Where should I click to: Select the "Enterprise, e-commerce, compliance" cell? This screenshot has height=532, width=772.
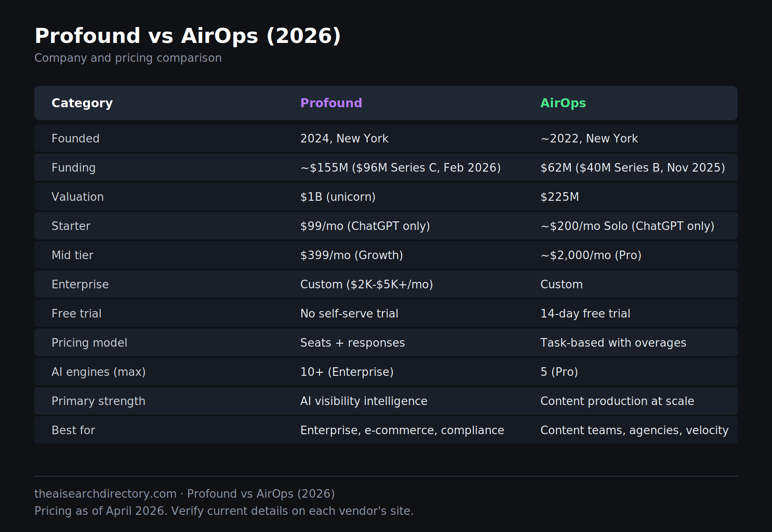[402, 430]
